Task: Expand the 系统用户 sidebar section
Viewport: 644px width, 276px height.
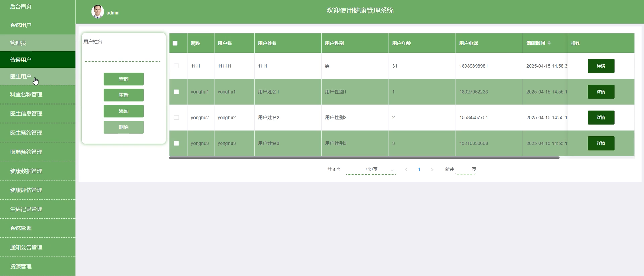Action: tap(21, 25)
